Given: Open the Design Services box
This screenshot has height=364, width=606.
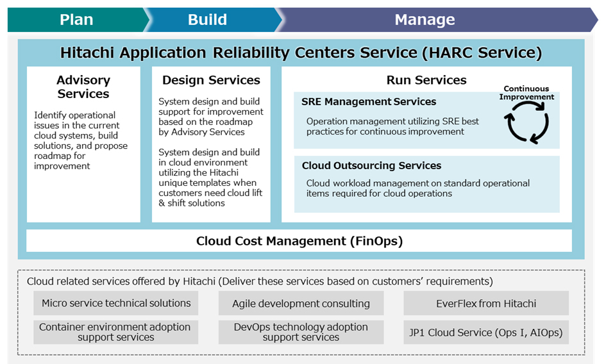Looking at the screenshot, I should click(211, 144).
